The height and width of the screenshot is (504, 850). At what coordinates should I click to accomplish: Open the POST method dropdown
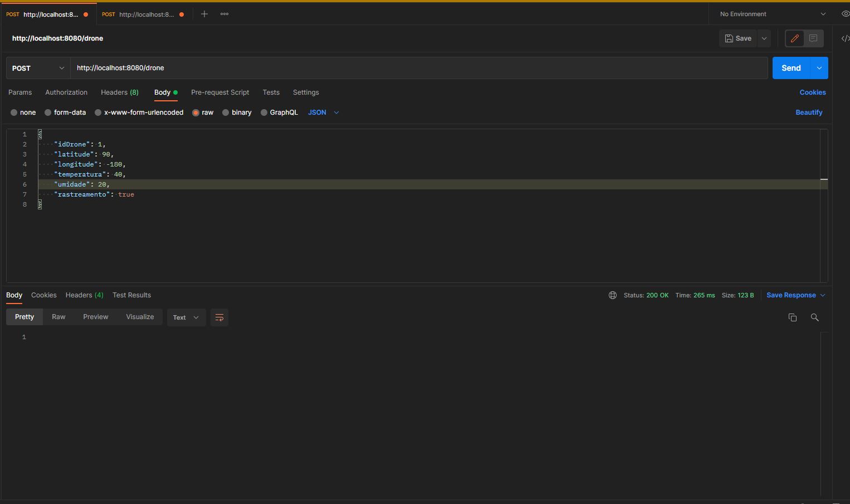(x=38, y=68)
